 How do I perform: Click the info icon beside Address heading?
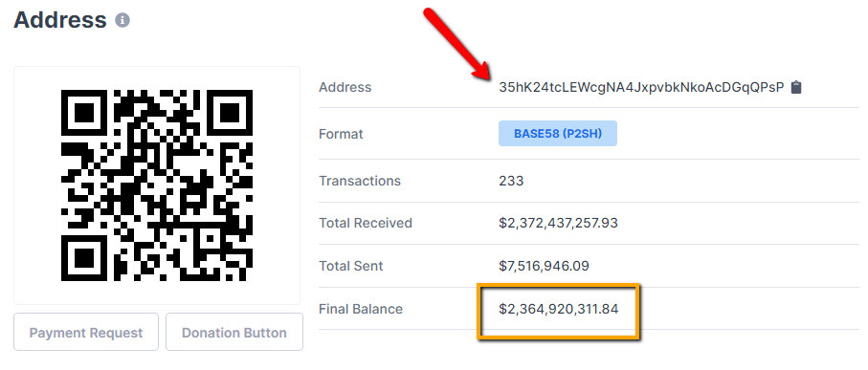pyautogui.click(x=122, y=20)
